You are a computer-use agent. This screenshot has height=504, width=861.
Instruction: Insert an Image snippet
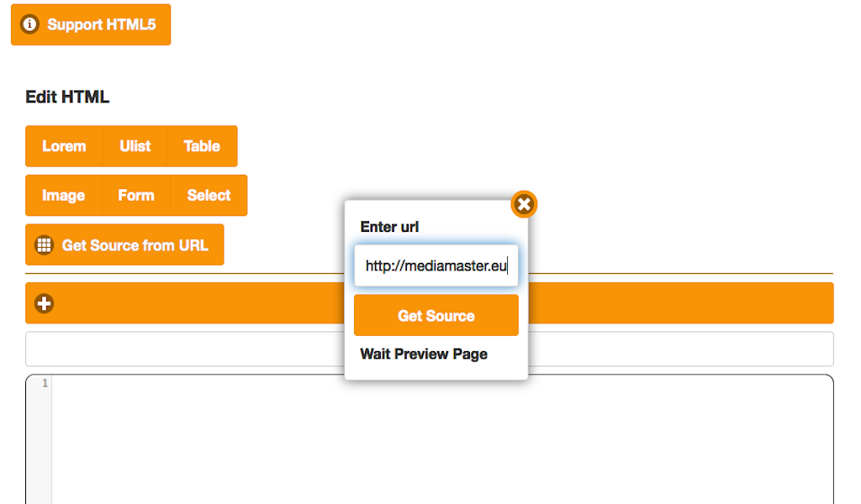[x=64, y=196]
